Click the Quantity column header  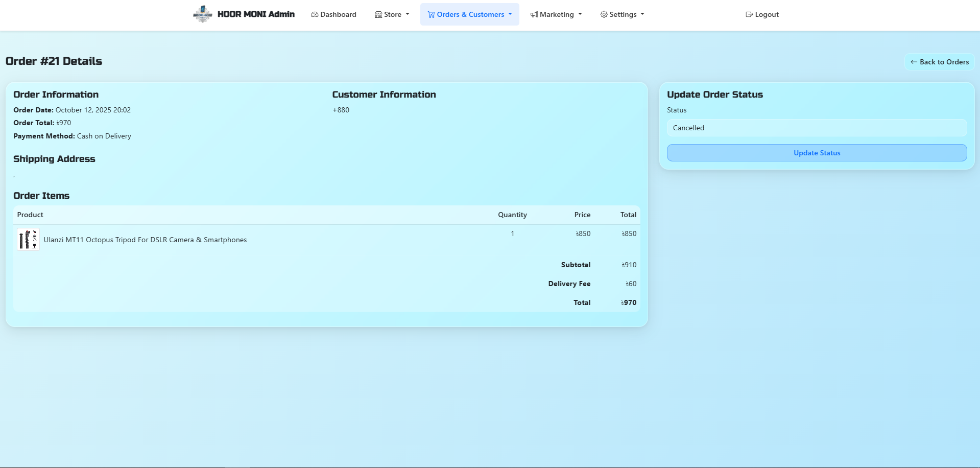[512, 215]
